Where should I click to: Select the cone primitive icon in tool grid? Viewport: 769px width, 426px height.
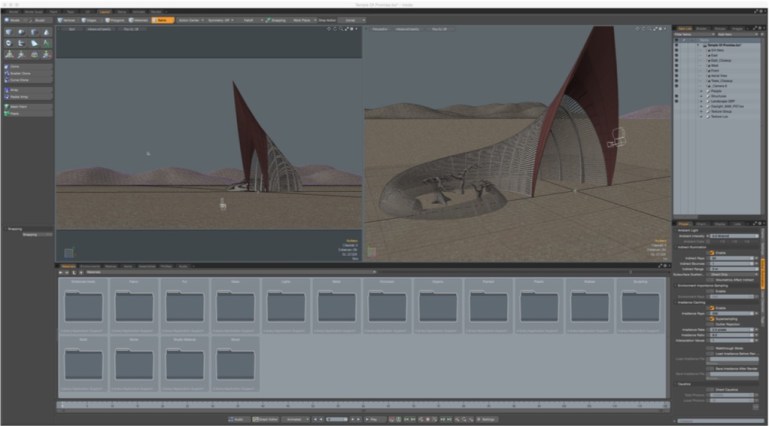pyautogui.click(x=47, y=32)
